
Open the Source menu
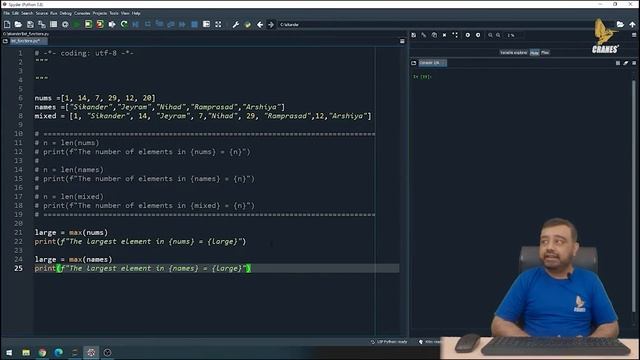click(x=42, y=13)
